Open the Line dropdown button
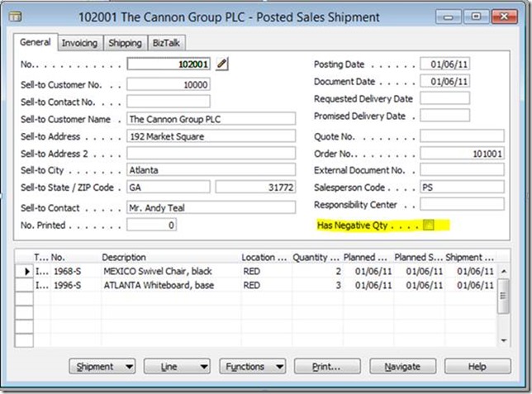Screen dimensions: 532x394 click(x=177, y=367)
